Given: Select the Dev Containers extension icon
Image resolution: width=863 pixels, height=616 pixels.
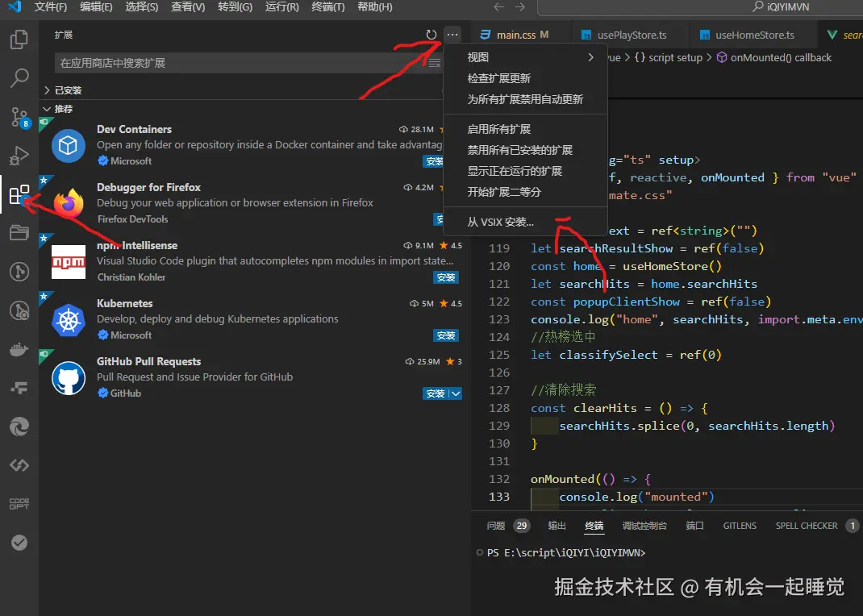Looking at the screenshot, I should 69,146.
